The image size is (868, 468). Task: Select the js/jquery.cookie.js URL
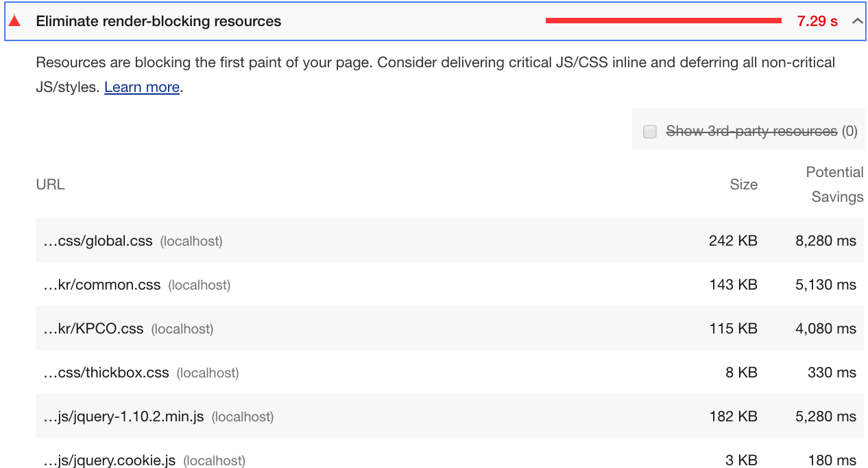pyautogui.click(x=110, y=460)
